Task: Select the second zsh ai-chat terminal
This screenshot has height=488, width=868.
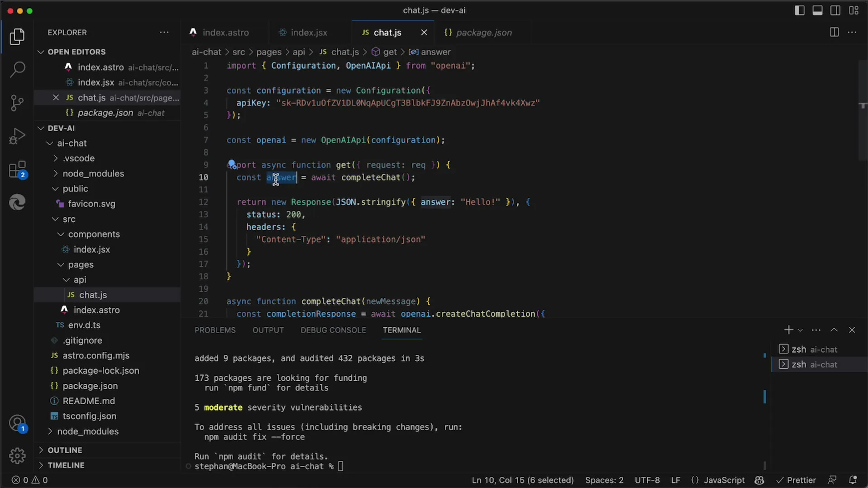Action: coord(819,364)
